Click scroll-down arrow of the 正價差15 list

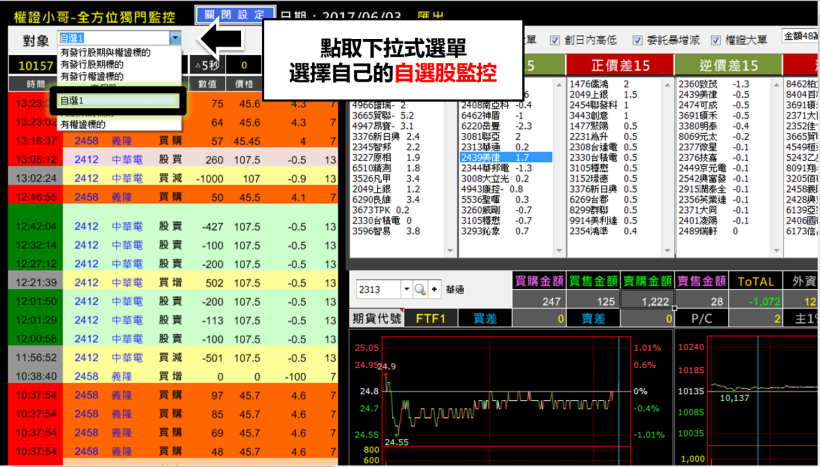click(667, 251)
